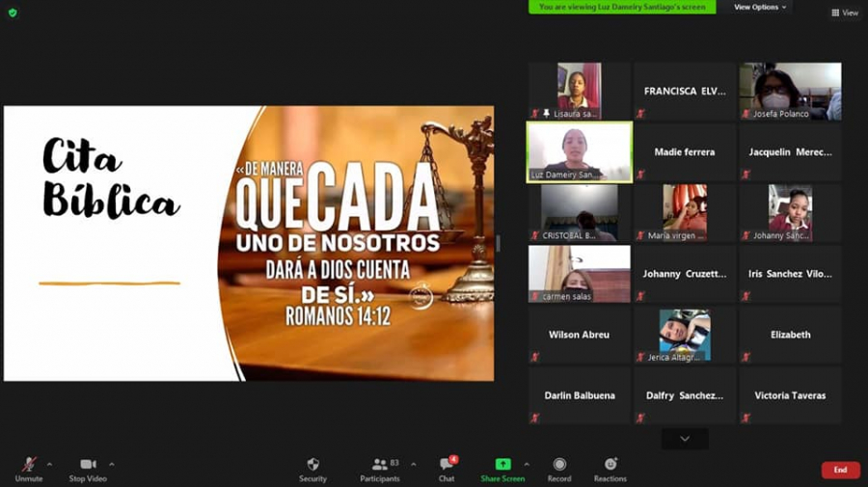The image size is (868, 487).
Task: Unmute the microphone
Action: (29, 465)
